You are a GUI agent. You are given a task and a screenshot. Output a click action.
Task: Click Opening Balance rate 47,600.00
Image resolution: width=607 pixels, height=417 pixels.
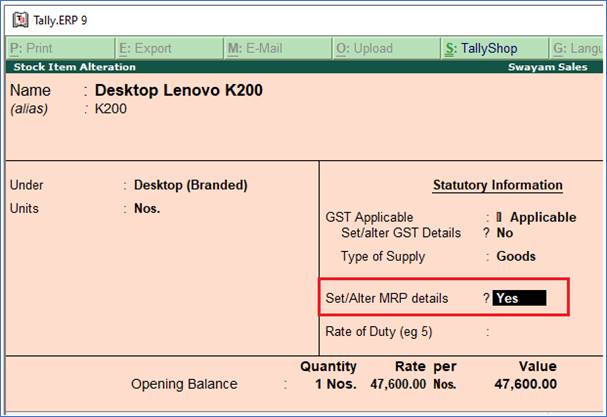(x=398, y=384)
